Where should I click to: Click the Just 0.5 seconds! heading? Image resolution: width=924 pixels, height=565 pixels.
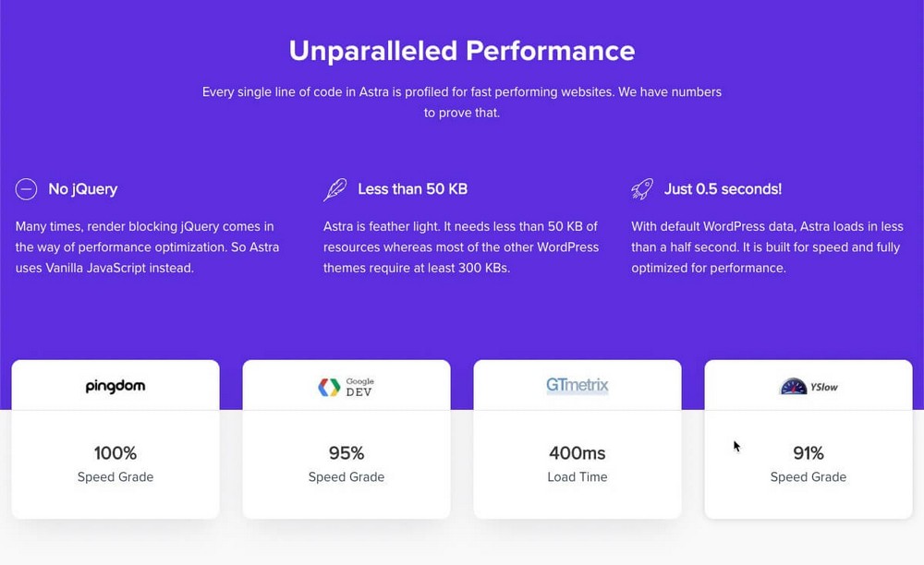tap(723, 189)
